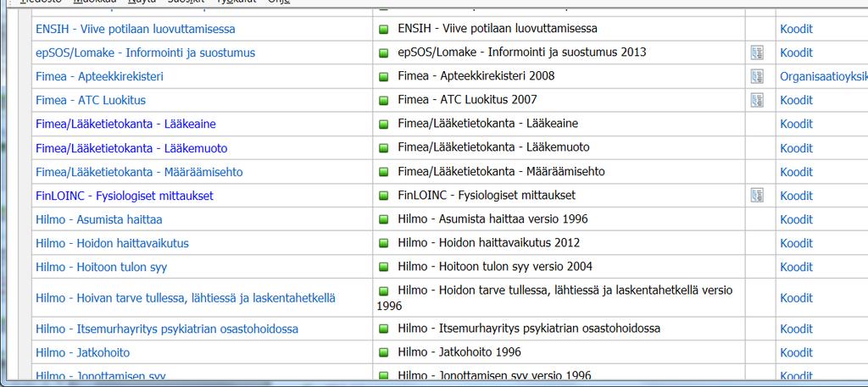Open Fimea/Lääketietokanta - Määräämisehto link
The image size is (868, 387).
[139, 172]
